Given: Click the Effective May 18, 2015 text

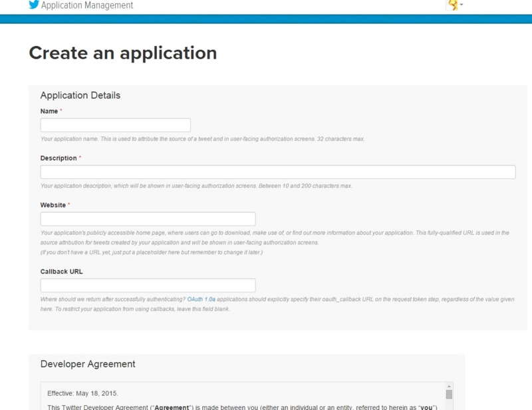Looking at the screenshot, I should 82,393.
